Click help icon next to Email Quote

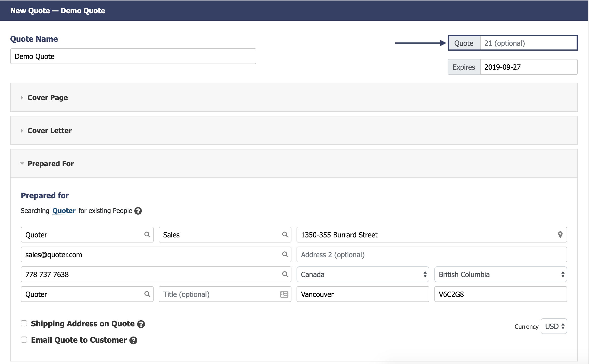133,340
